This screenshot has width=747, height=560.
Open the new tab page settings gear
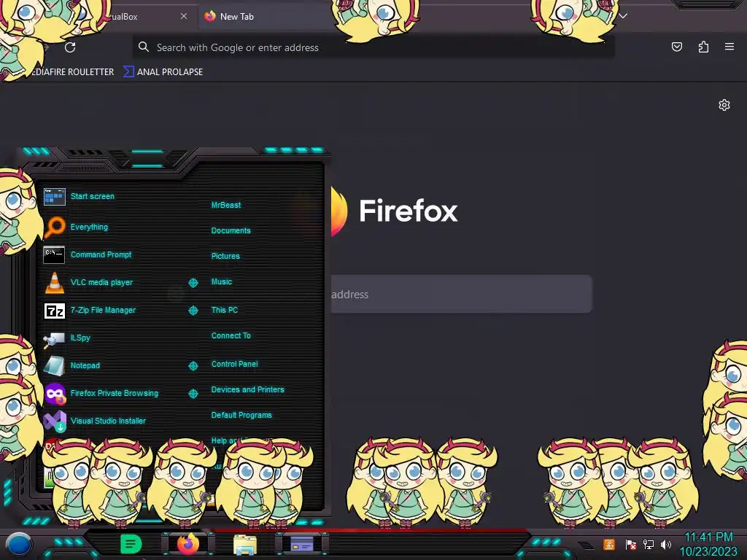point(724,105)
